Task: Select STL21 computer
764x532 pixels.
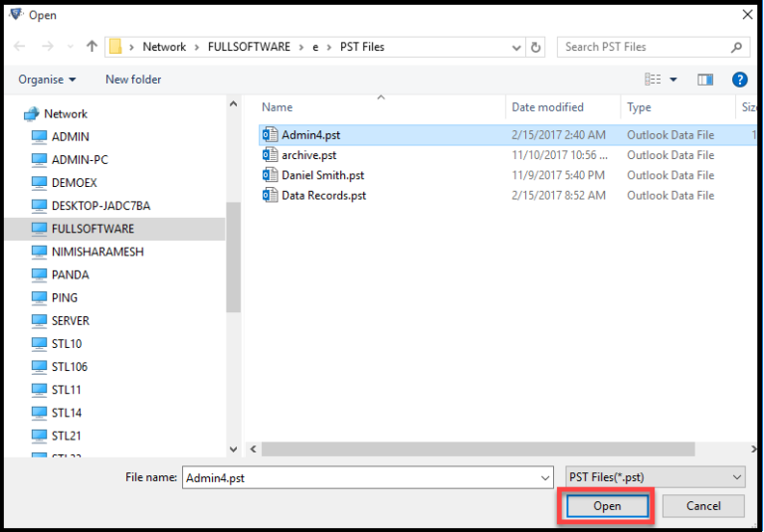Action: click(66, 436)
